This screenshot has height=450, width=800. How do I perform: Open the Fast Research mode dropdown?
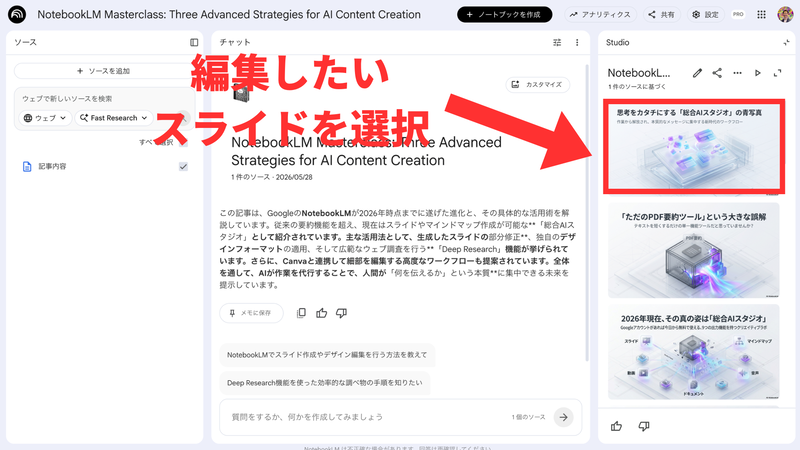point(114,118)
